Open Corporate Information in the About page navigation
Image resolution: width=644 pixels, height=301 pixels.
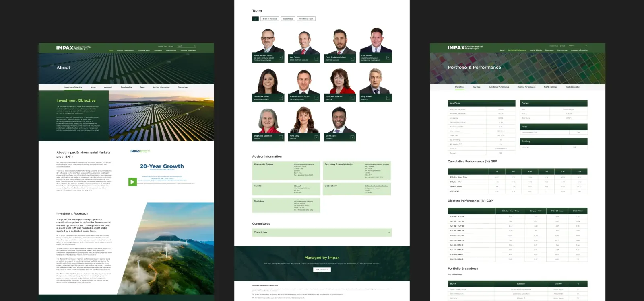click(188, 51)
